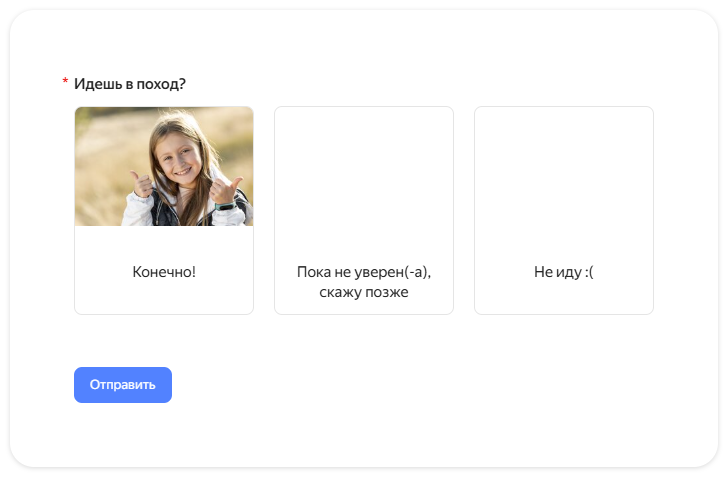
Task: Click the word 'Пока' in the middle option
Action: (x=313, y=272)
